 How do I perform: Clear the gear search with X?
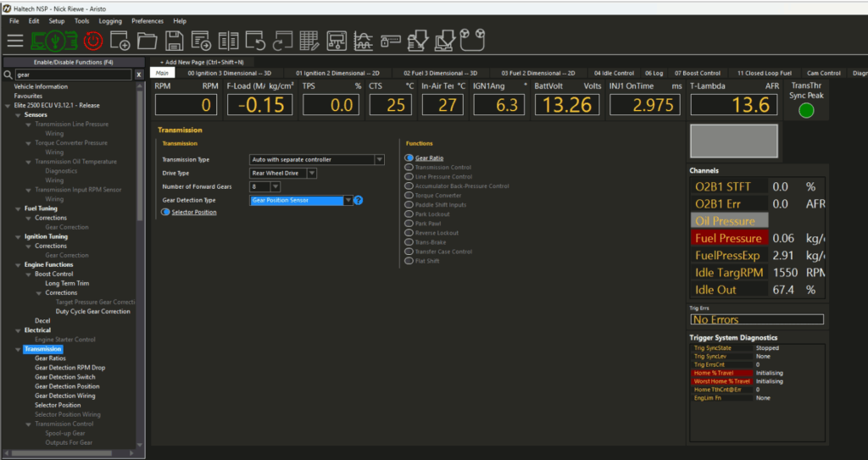pos(139,75)
